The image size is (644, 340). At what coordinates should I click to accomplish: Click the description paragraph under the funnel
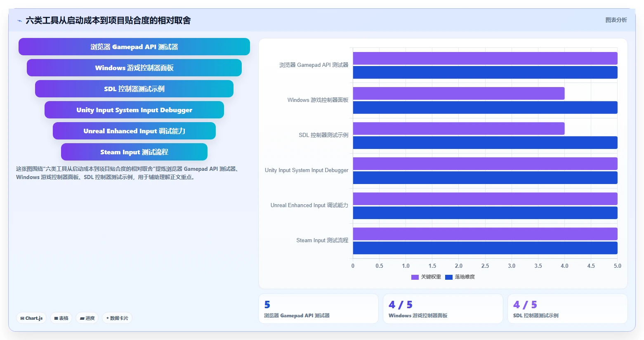tap(128, 173)
